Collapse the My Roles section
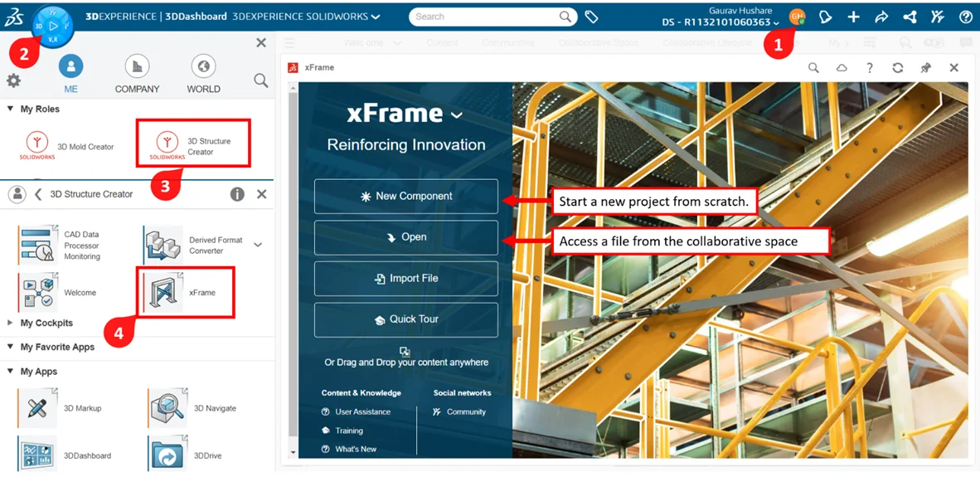This screenshot has height=482, width=980. [x=10, y=109]
